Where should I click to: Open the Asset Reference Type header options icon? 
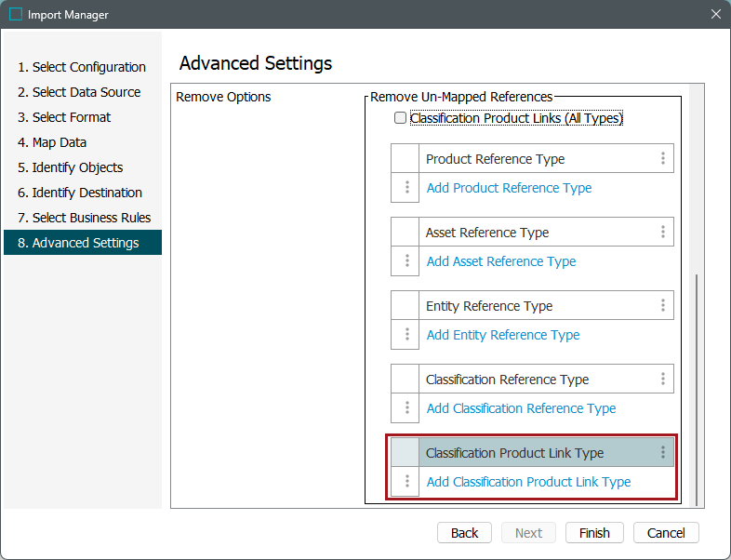click(663, 233)
